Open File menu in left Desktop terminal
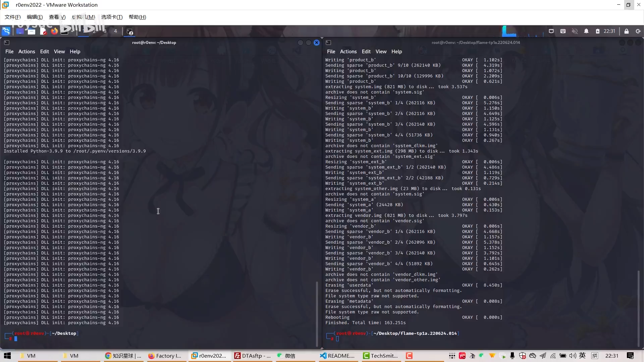Viewport: 644px width, 362px height. [x=9, y=52]
